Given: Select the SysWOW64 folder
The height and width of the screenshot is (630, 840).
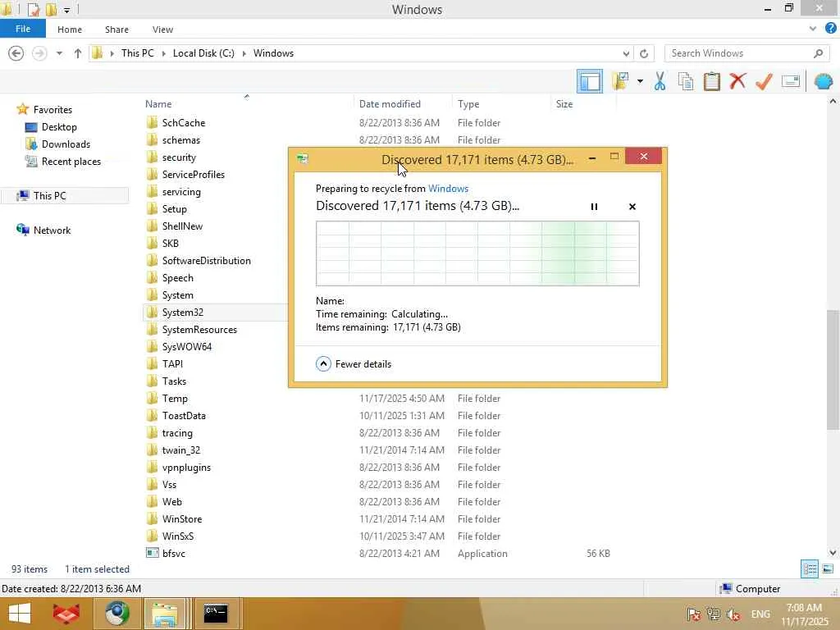Looking at the screenshot, I should (186, 347).
